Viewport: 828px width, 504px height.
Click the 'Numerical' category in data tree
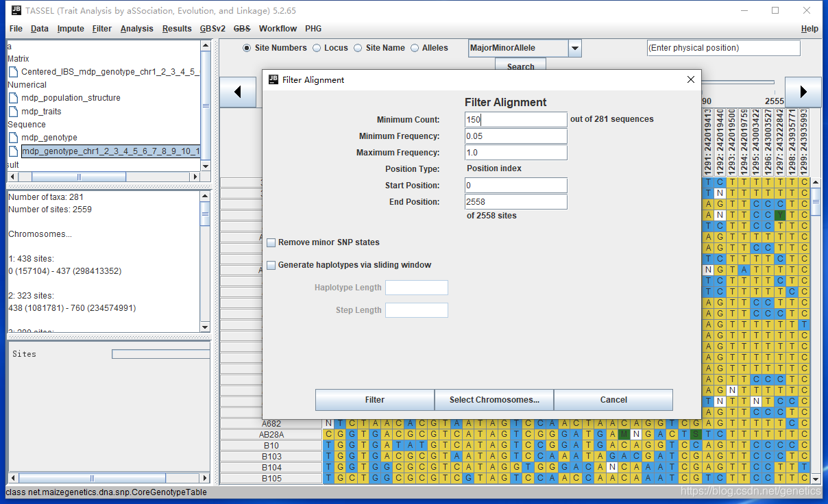click(x=27, y=85)
